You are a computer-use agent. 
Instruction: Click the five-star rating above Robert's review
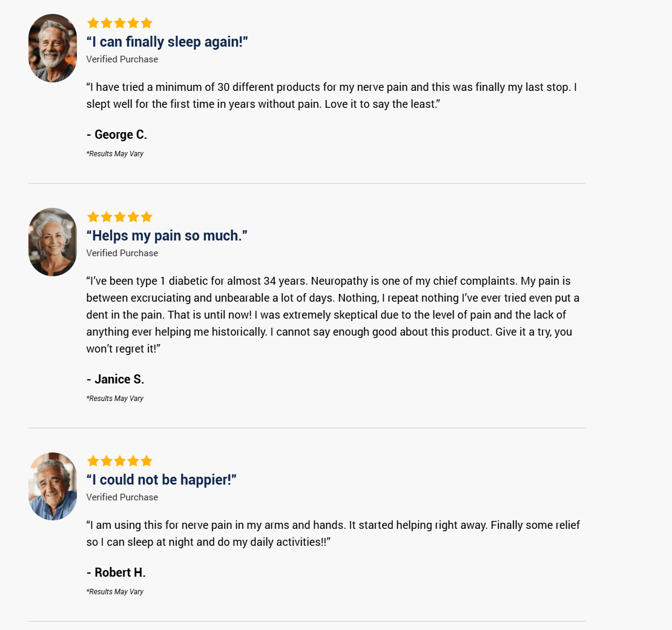coord(119,461)
